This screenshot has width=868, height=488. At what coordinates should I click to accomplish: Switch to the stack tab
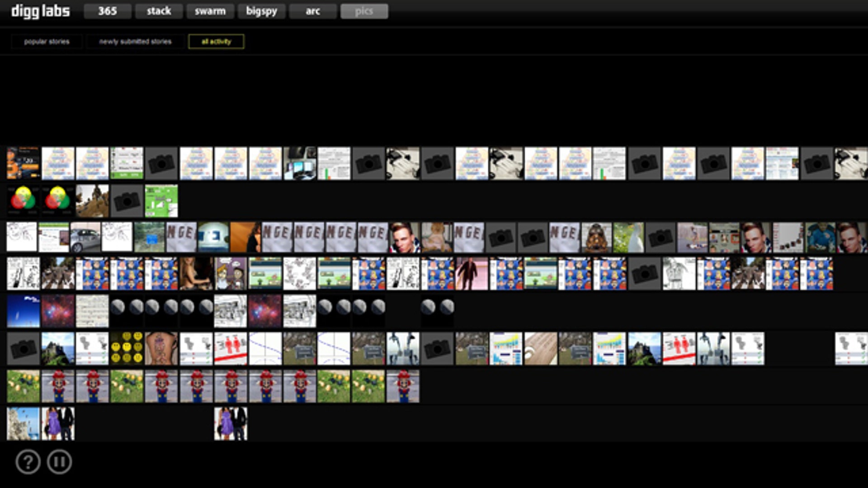coord(159,11)
